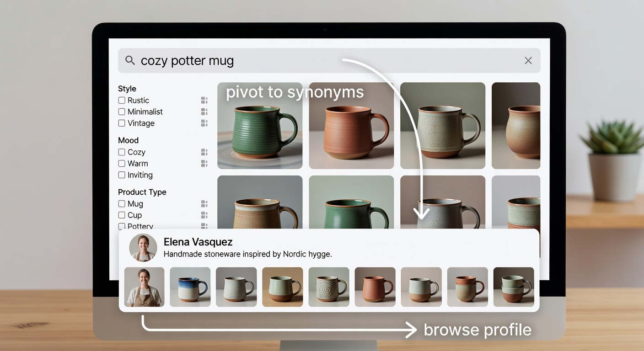Viewport: 644px width, 351px height.
Task: Click the grid icon beside Cup
Action: coord(204,215)
